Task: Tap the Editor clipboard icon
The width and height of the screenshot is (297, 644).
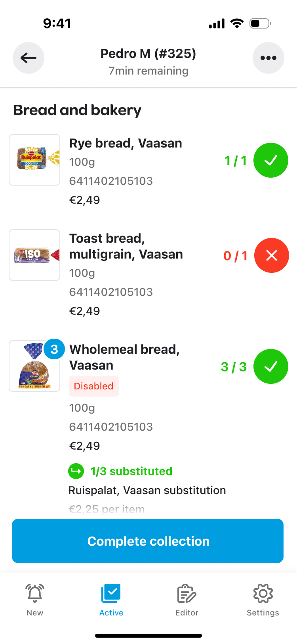Action: click(x=187, y=594)
